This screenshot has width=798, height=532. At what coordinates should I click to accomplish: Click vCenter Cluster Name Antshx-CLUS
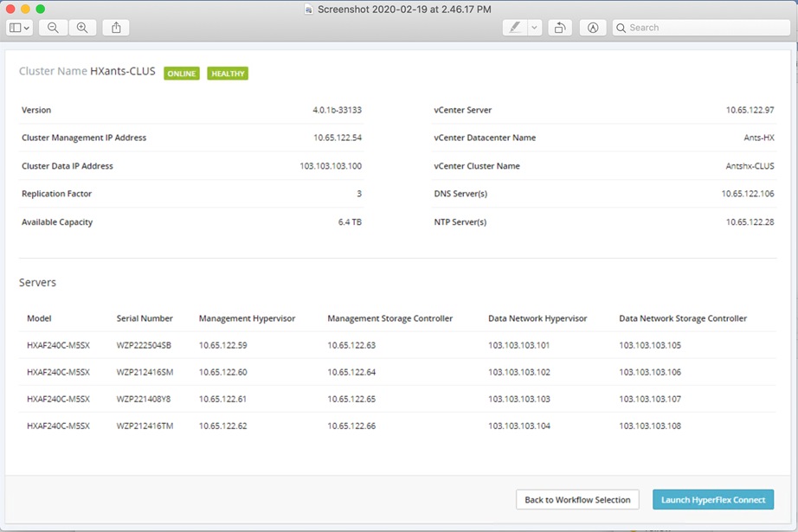pos(750,166)
